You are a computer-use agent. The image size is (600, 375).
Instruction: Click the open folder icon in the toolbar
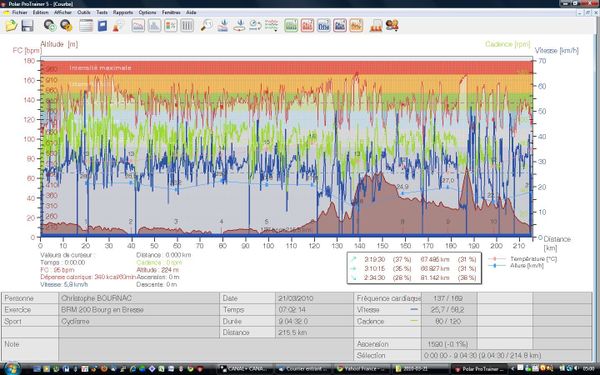[x=11, y=26]
